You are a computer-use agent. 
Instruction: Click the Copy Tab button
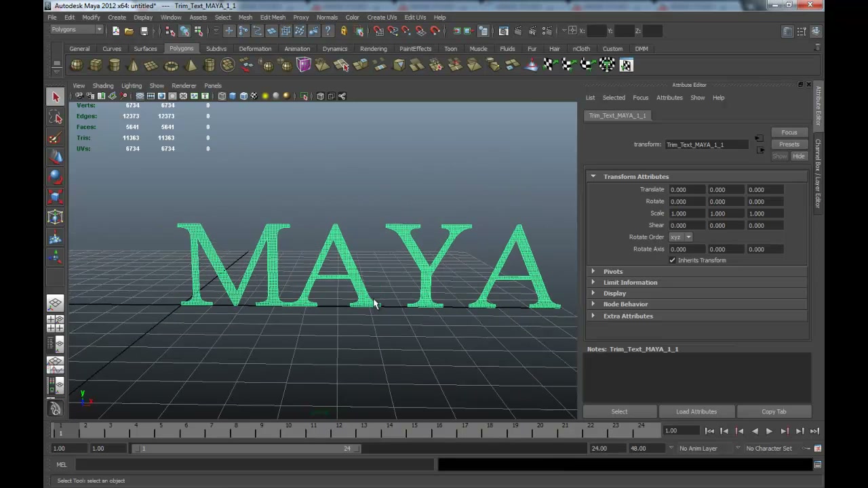[774, 411]
